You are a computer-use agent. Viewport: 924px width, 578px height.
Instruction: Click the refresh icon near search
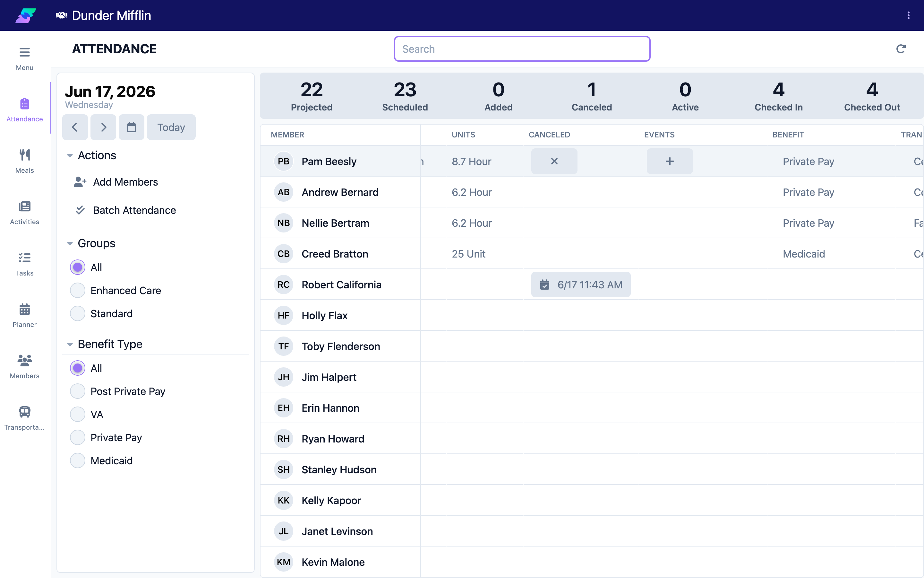click(901, 49)
